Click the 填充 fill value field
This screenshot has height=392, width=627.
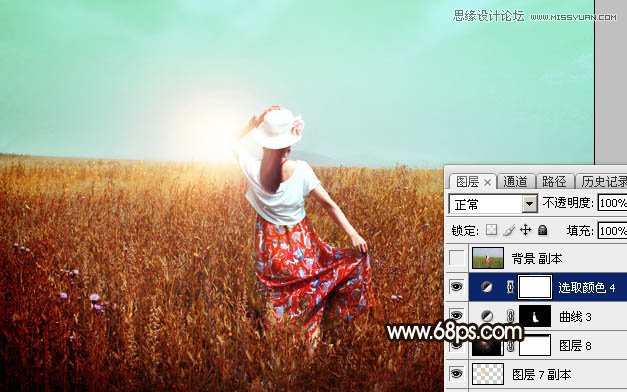612,231
